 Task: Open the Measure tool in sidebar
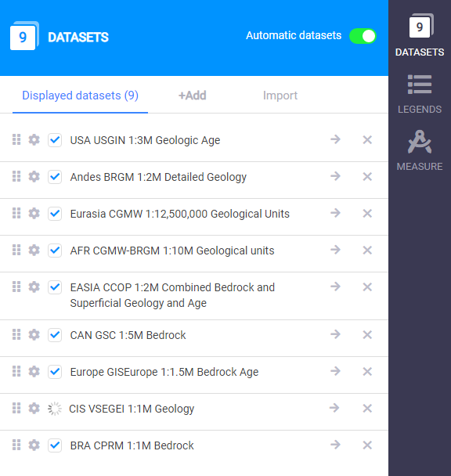point(420,150)
